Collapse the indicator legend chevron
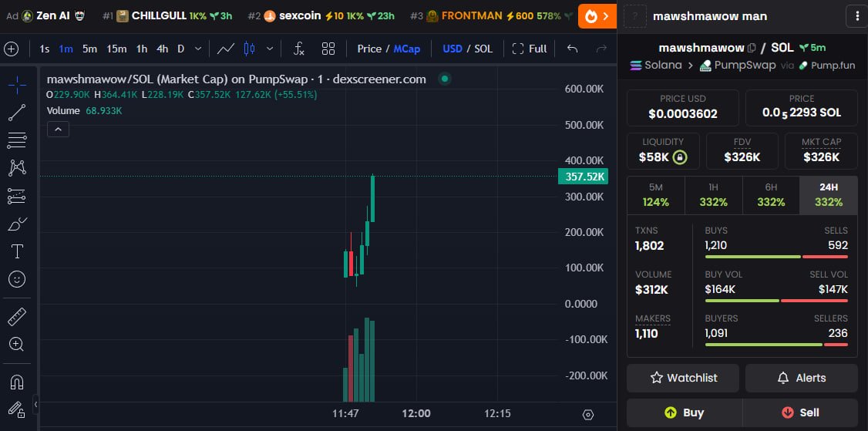 click(x=58, y=130)
